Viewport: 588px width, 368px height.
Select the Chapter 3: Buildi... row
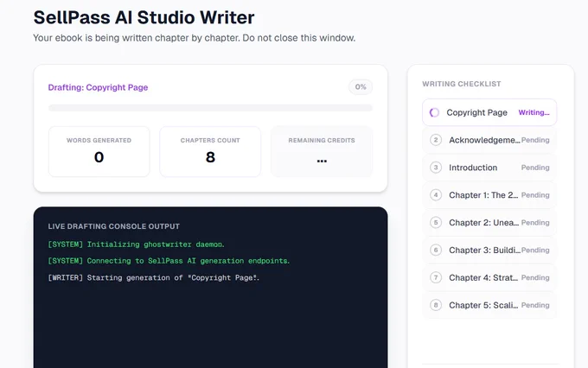(489, 250)
